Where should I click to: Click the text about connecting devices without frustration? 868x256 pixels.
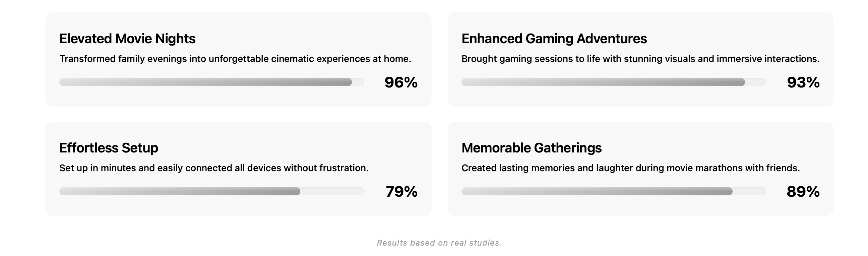pos(214,168)
